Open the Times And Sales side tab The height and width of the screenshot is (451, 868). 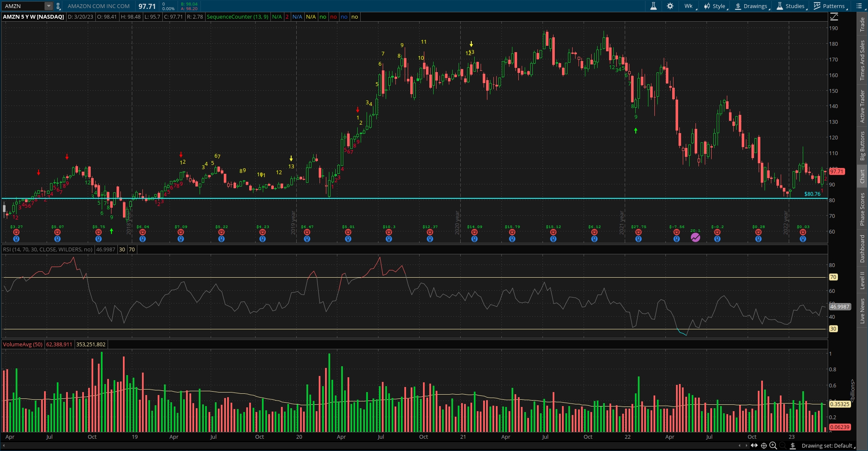(862, 60)
